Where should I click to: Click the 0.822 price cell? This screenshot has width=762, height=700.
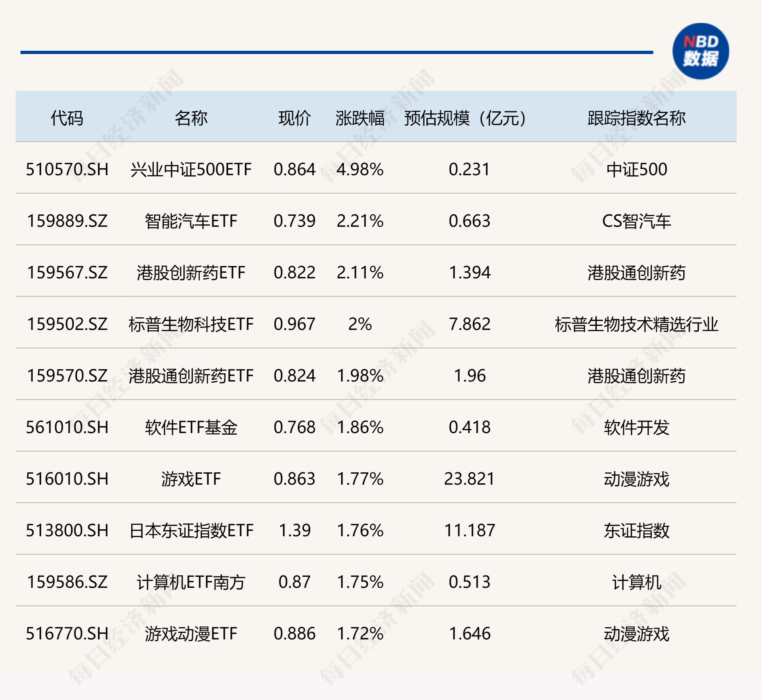pos(295,273)
